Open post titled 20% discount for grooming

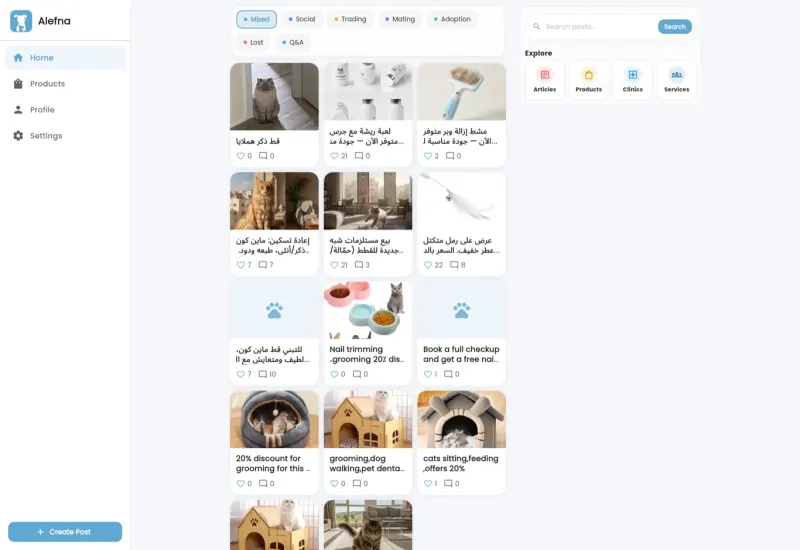click(273, 463)
